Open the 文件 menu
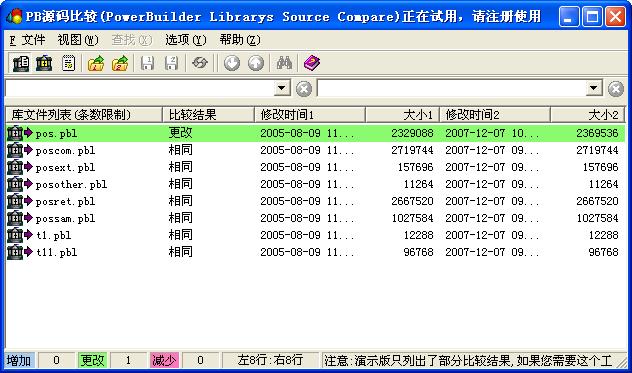The image size is (632, 373). pyautogui.click(x=27, y=40)
